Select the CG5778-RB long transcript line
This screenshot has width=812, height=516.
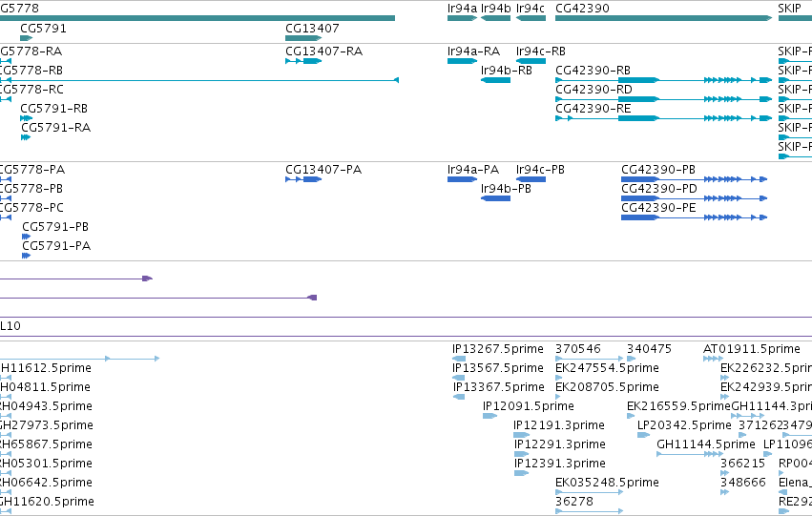199,80
